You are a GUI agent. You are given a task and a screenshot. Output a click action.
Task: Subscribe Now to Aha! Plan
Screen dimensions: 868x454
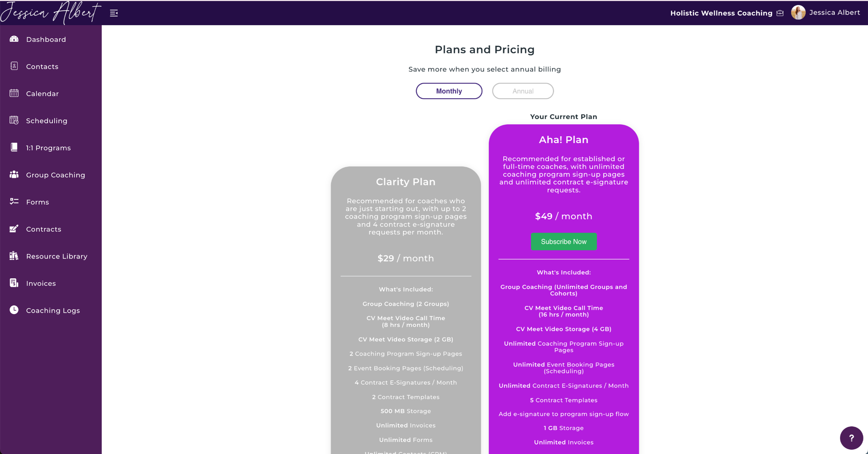(x=564, y=242)
